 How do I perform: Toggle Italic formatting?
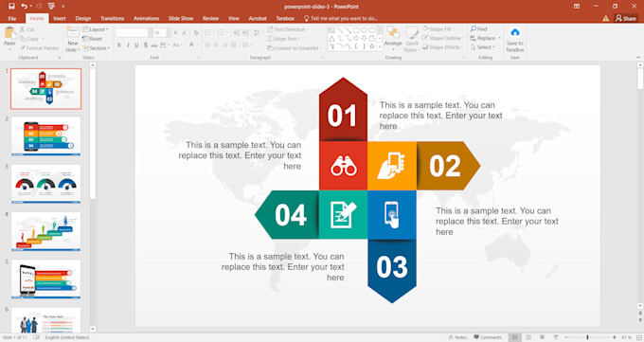128,45
